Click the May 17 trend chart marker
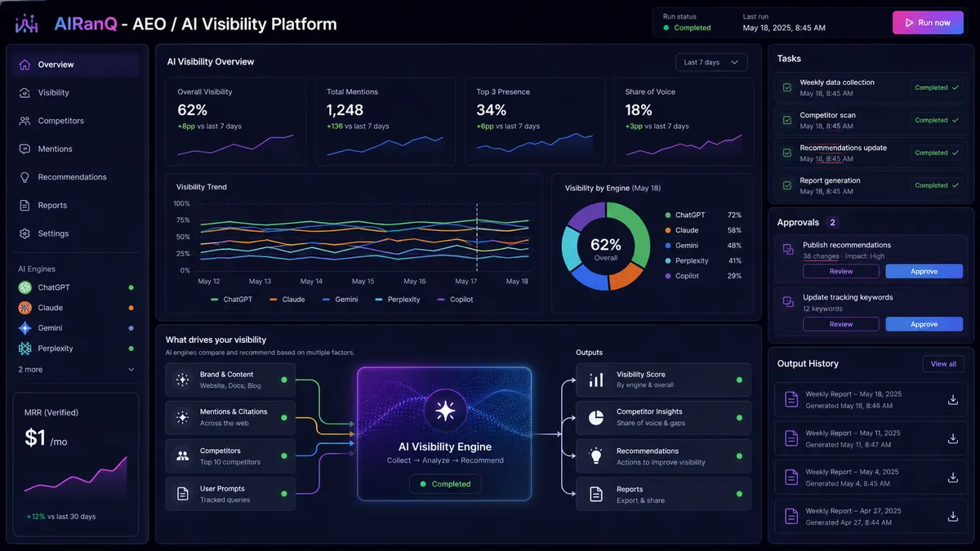This screenshot has height=551, width=980. [x=477, y=237]
